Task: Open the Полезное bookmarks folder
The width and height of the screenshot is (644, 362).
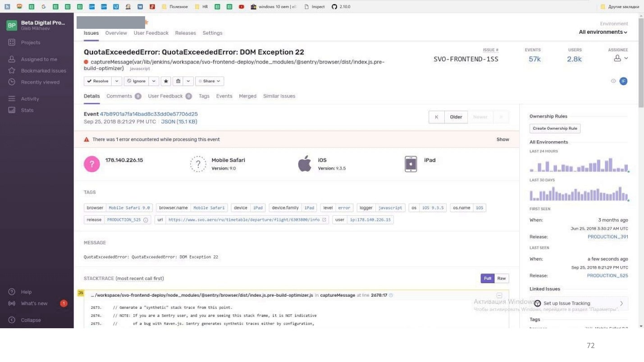Action: point(174,7)
